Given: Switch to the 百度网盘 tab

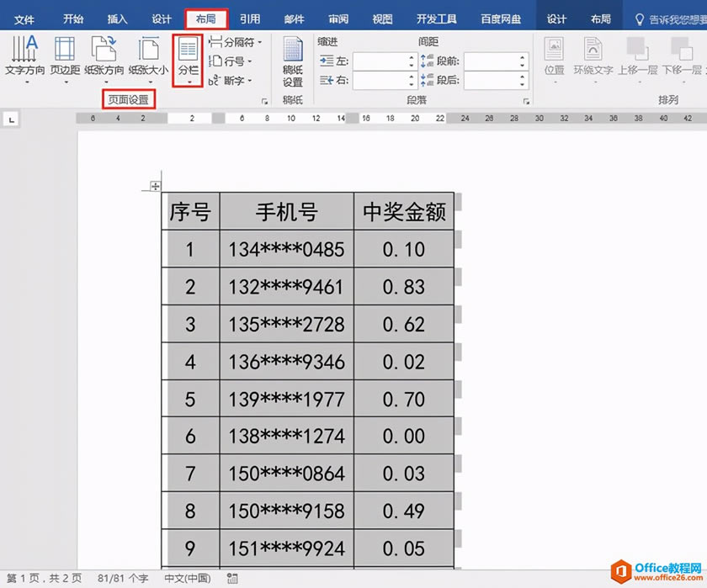Looking at the screenshot, I should coord(501,19).
